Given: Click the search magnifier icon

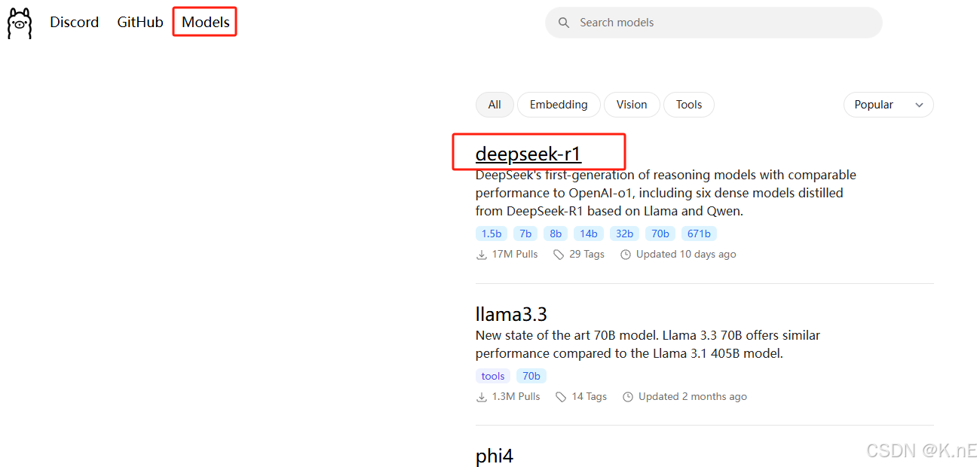Looking at the screenshot, I should coord(564,23).
